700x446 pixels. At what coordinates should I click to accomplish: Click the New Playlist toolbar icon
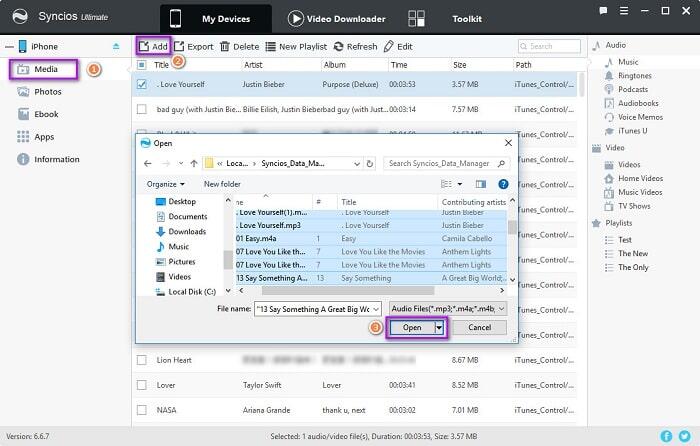[x=271, y=46]
